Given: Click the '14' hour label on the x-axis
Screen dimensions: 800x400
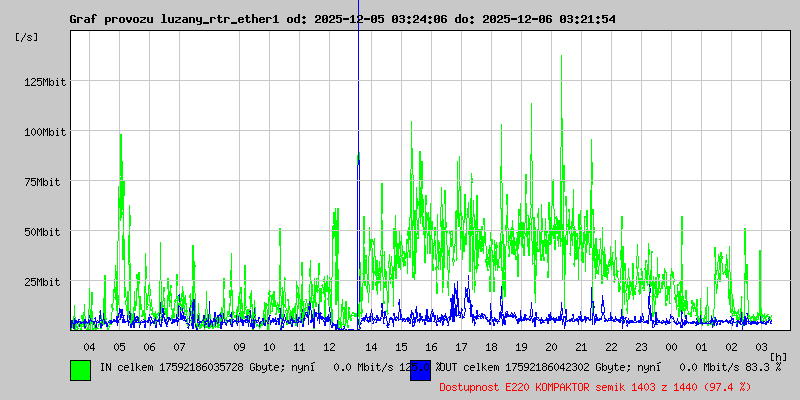Looking at the screenshot, I should click(x=371, y=347).
